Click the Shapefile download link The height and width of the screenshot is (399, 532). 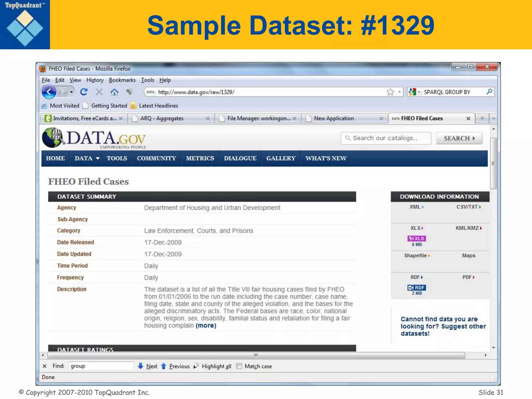pyautogui.click(x=417, y=256)
